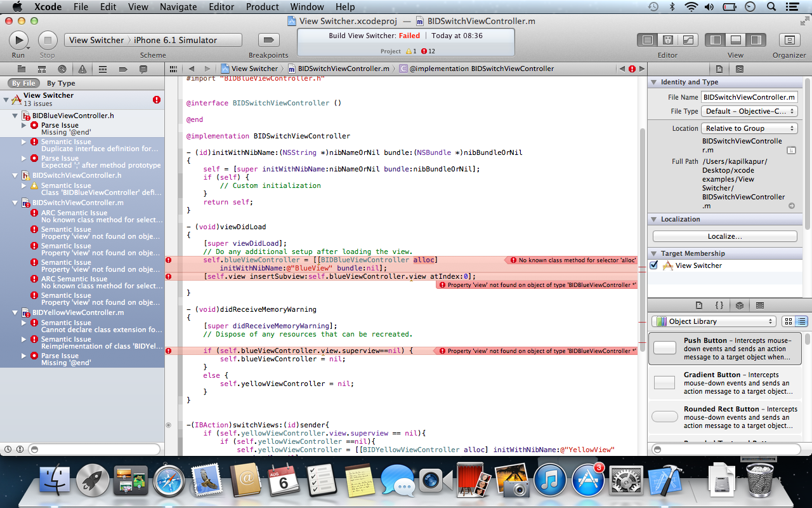This screenshot has width=812, height=508.
Task: Switch library to list view
Action: pos(801,321)
